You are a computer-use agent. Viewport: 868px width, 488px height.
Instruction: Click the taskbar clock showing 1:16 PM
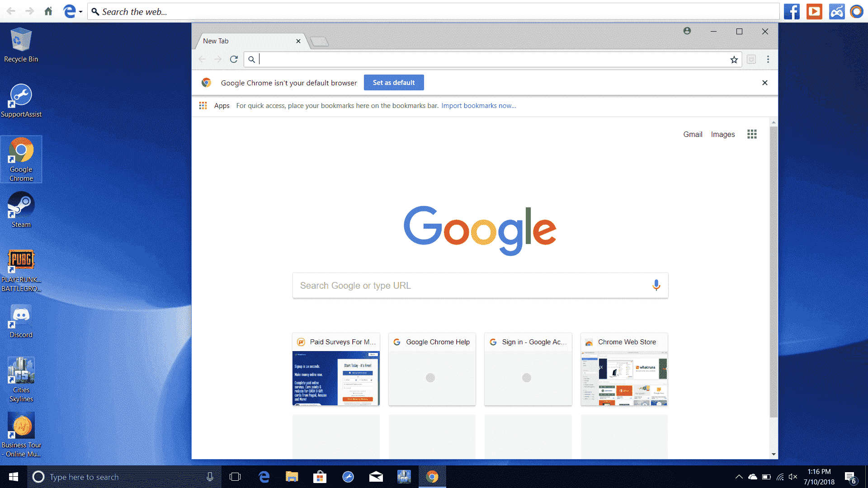[819, 477]
